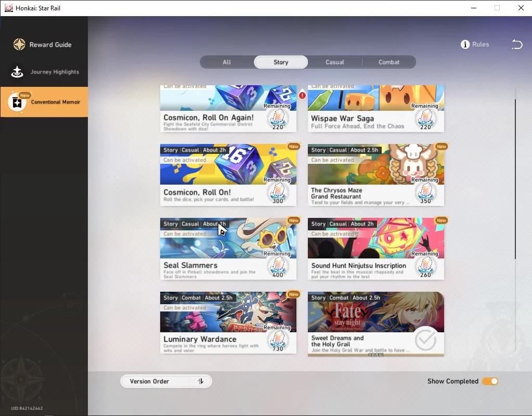Select the Conventional Memoir sidebar icon
The width and height of the screenshot is (532, 416).
pyautogui.click(x=17, y=102)
